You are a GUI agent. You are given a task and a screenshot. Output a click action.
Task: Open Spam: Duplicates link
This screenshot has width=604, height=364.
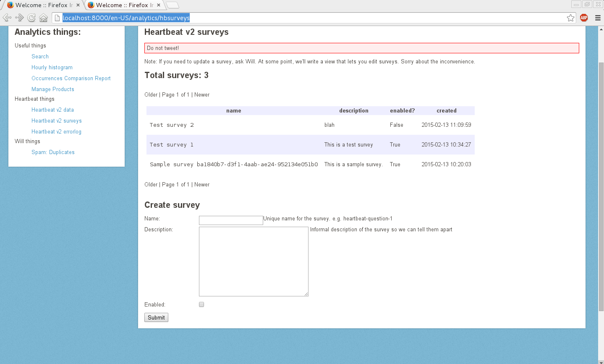(53, 152)
